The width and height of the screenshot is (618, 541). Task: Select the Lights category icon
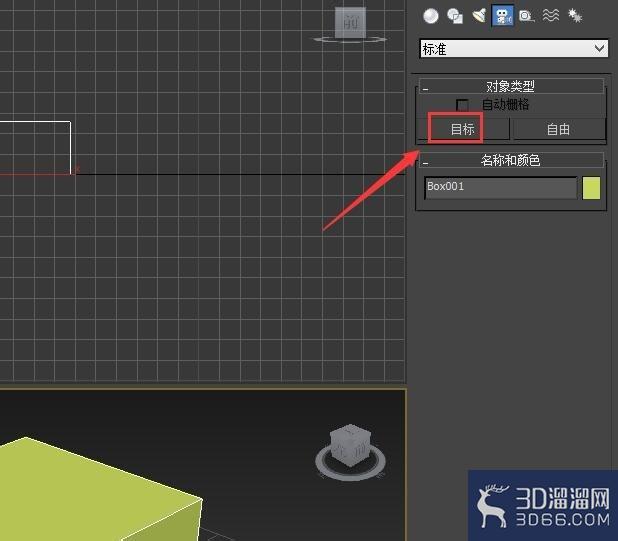click(x=479, y=16)
